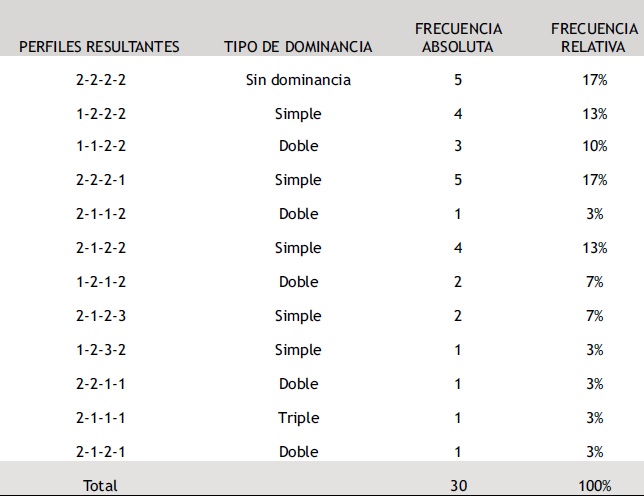Click the 100% total relative frequency

point(594,486)
